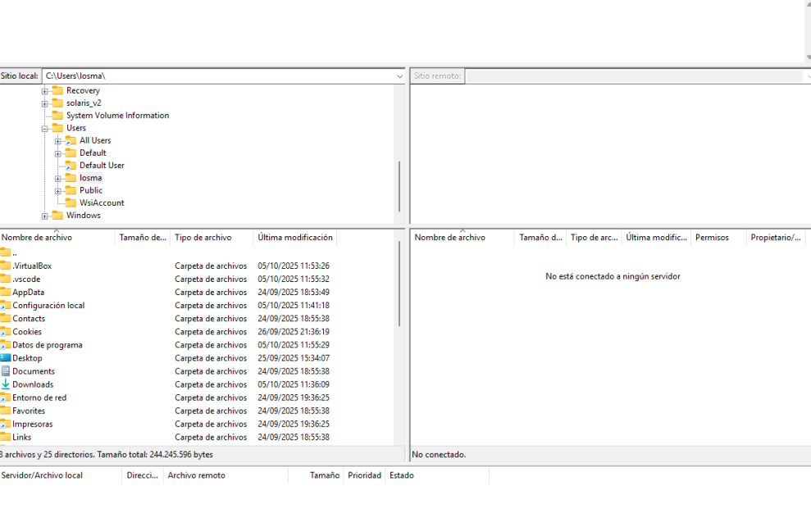
Task: Click the solaris_v2 folder icon in tree
Action: (x=57, y=103)
